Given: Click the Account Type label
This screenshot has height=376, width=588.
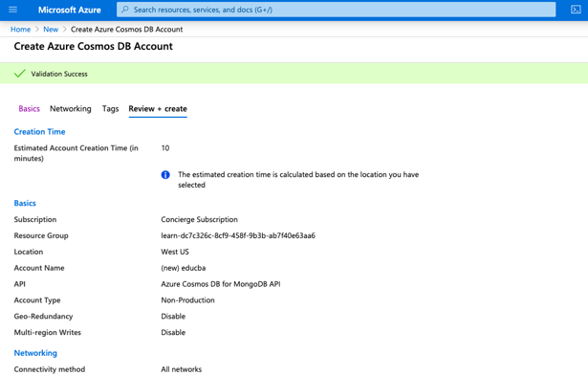Looking at the screenshot, I should 37,300.
